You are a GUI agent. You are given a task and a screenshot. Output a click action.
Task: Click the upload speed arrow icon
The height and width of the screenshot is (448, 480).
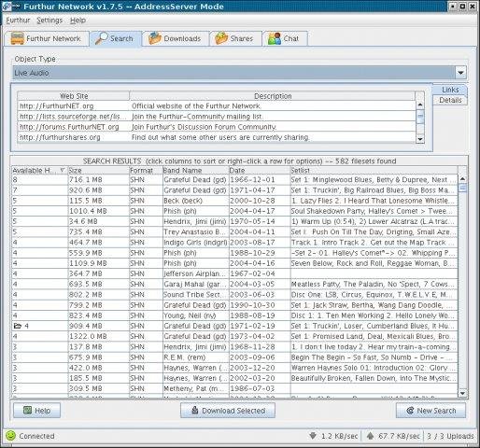(x=370, y=436)
